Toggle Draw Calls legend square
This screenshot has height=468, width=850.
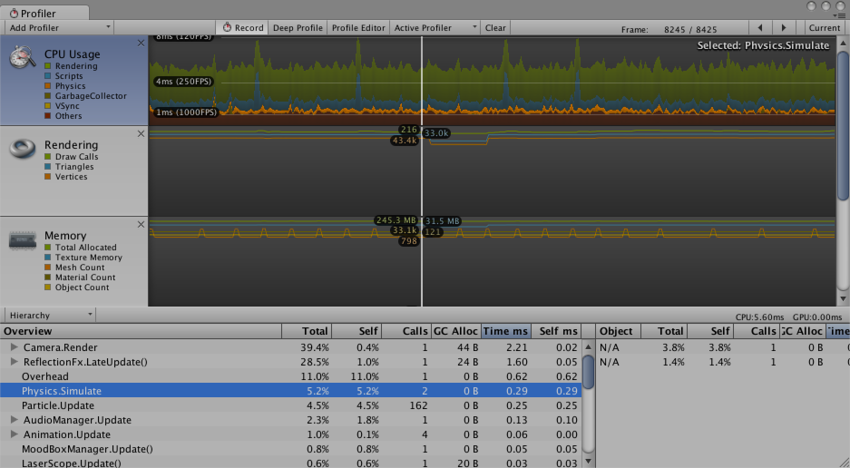[48, 157]
